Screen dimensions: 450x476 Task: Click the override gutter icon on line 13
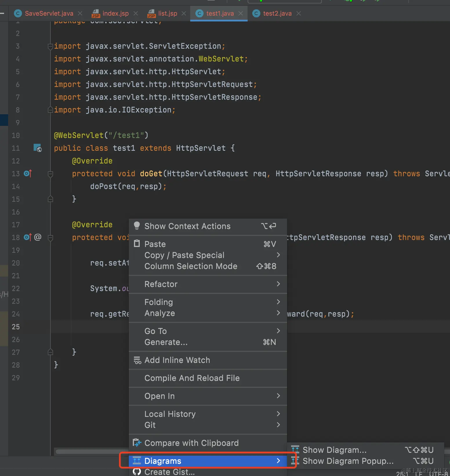coord(28,173)
